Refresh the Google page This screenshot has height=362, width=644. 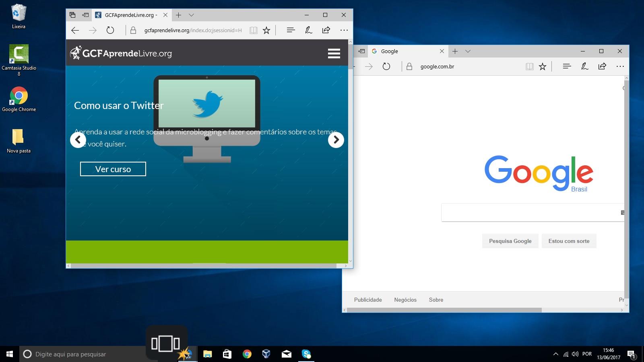[386, 66]
